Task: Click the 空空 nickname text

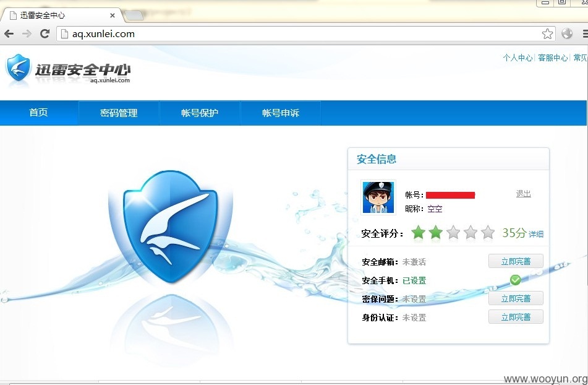Action: click(435, 209)
